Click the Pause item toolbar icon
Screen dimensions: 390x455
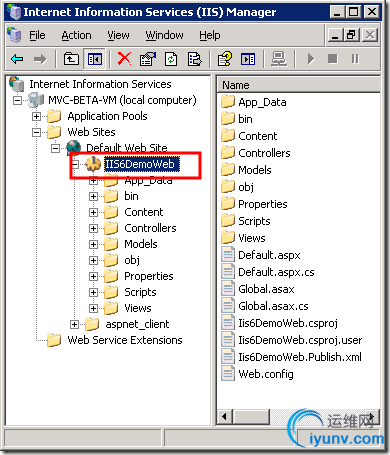(355, 59)
